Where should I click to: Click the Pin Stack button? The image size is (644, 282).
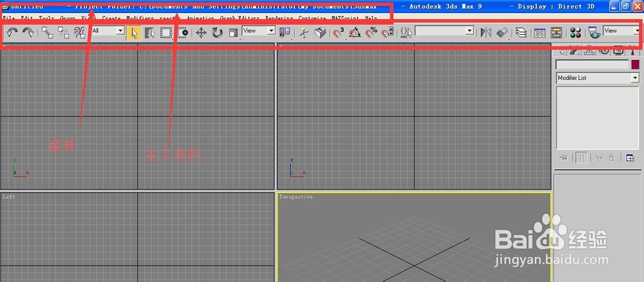563,158
